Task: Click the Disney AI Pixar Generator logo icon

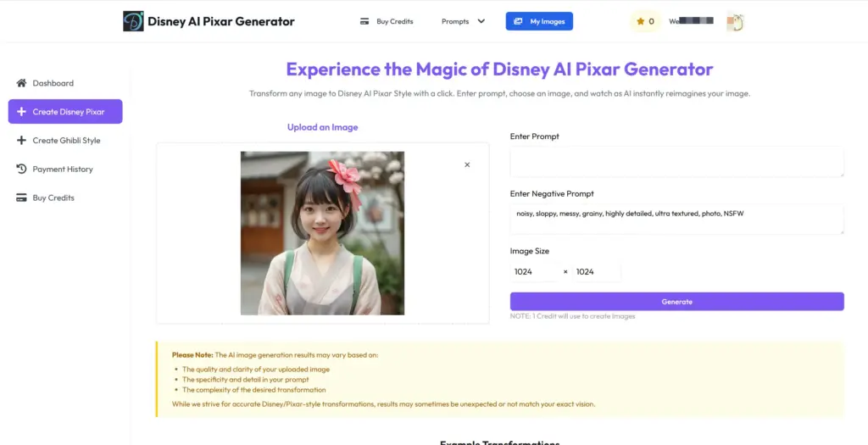Action: (x=133, y=21)
